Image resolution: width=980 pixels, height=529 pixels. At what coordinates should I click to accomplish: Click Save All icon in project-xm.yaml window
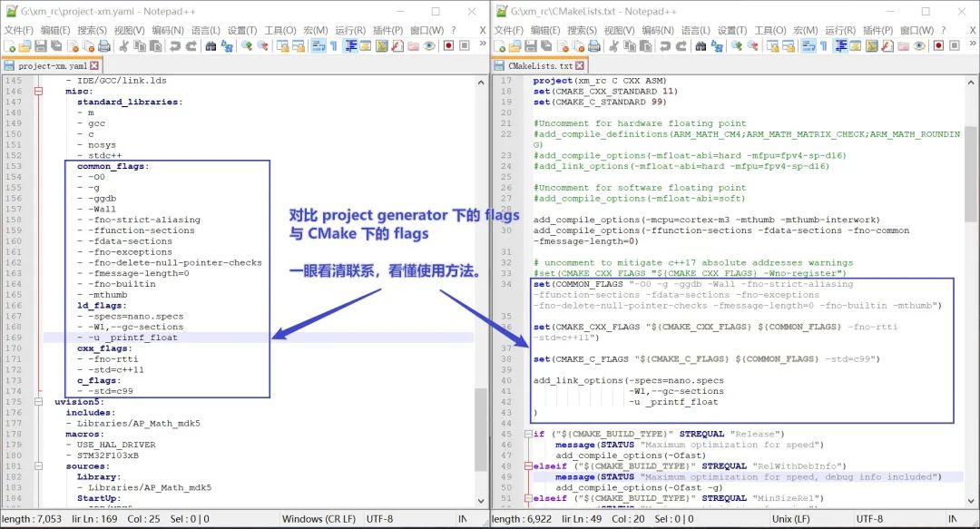pyautogui.click(x=56, y=45)
